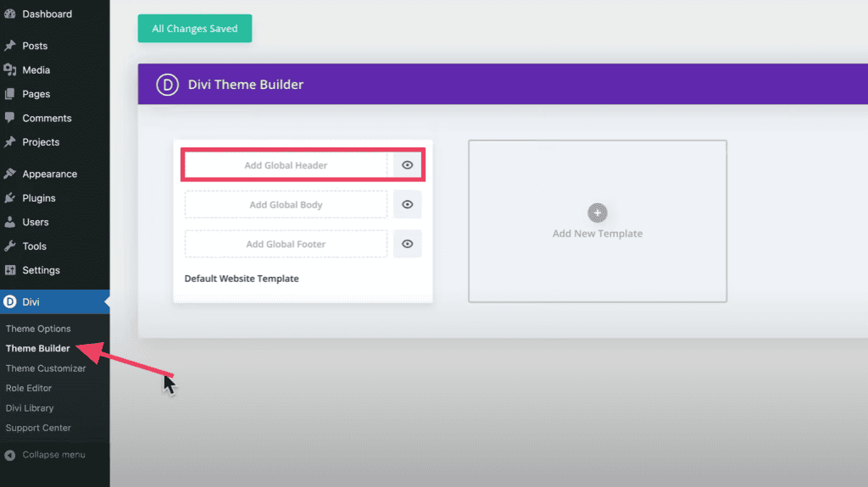
Task: Click the Divi D icon in sidebar
Action: click(x=10, y=302)
